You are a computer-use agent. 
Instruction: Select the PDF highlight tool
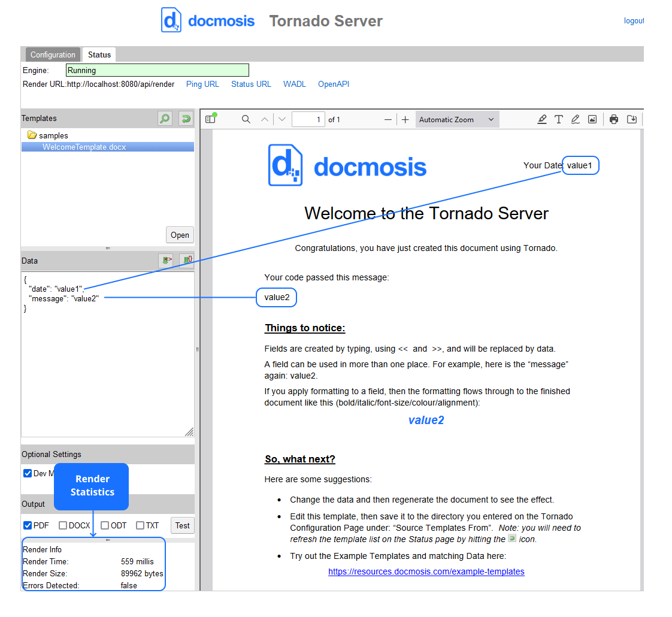click(541, 119)
